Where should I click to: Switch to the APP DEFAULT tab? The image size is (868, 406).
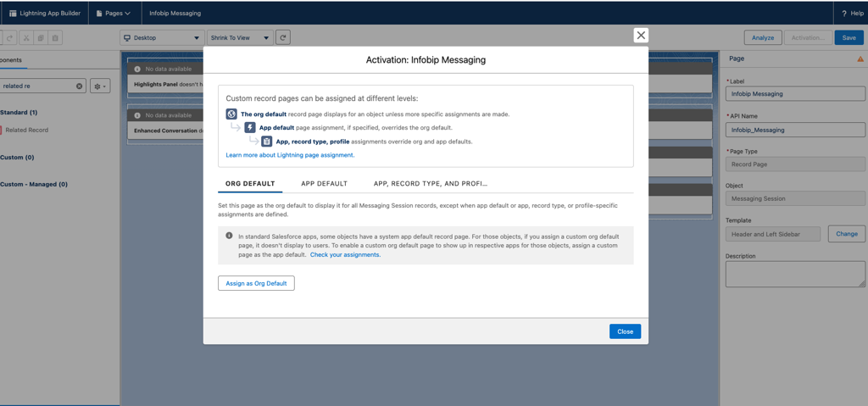coord(325,183)
